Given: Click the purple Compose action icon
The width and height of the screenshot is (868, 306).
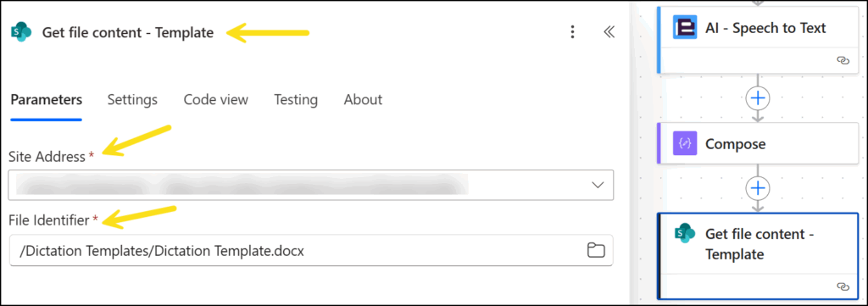Looking at the screenshot, I should [x=685, y=144].
